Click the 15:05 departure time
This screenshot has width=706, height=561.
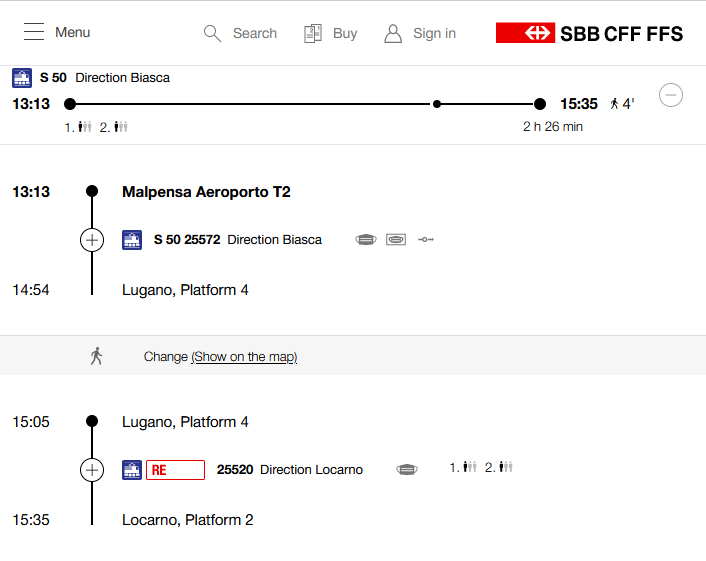[31, 422]
